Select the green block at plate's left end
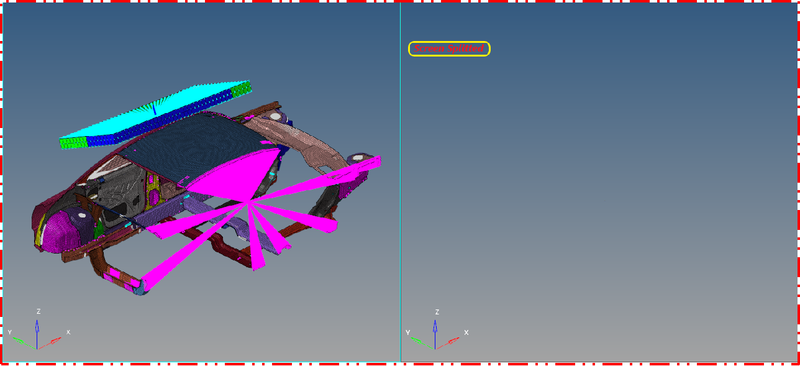800x366 pixels. click(74, 143)
